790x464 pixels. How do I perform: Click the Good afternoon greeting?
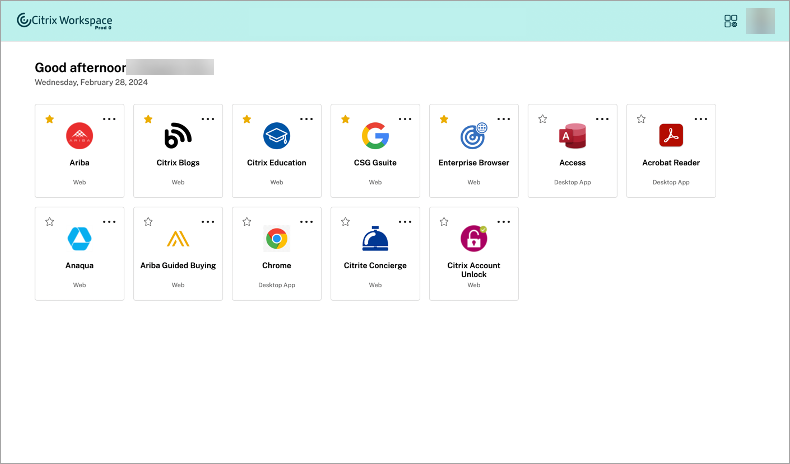[80, 68]
